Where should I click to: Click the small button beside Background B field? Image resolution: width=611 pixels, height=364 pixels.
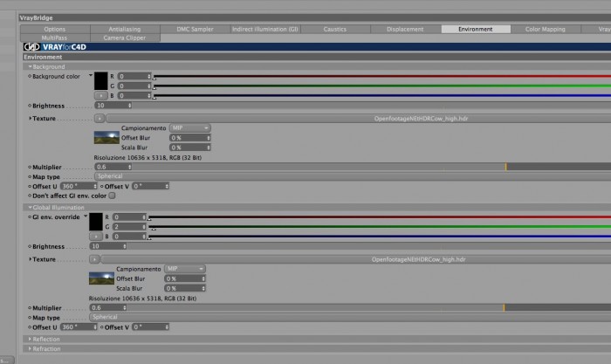click(101, 95)
